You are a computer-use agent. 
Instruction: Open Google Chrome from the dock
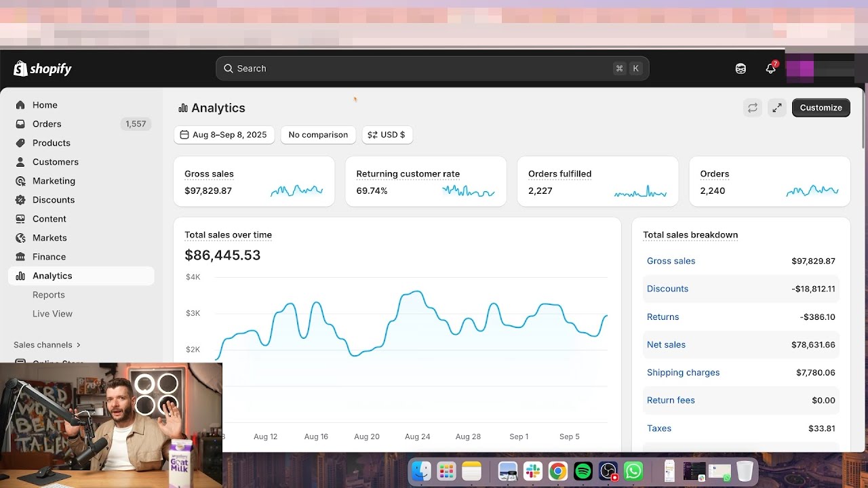pyautogui.click(x=558, y=471)
